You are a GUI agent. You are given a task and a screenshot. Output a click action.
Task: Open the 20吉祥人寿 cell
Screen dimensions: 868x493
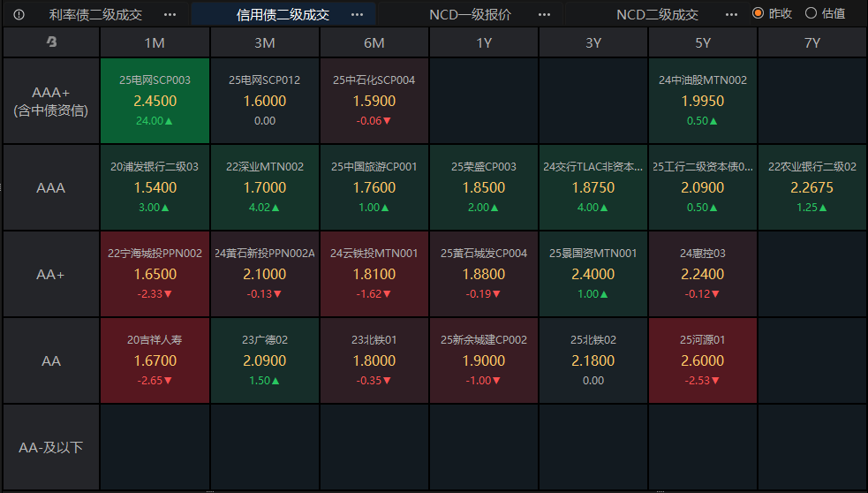155,360
